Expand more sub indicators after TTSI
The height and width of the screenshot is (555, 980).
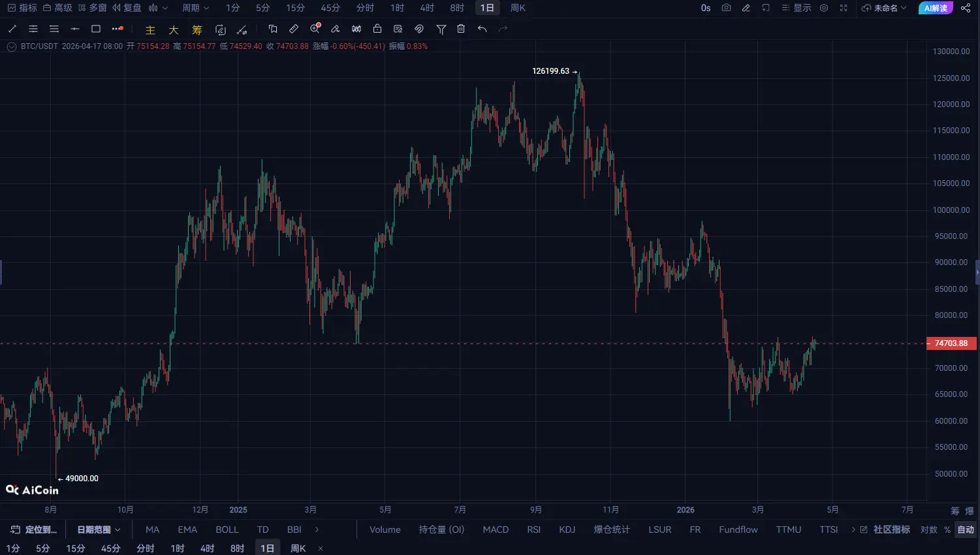pos(853,530)
